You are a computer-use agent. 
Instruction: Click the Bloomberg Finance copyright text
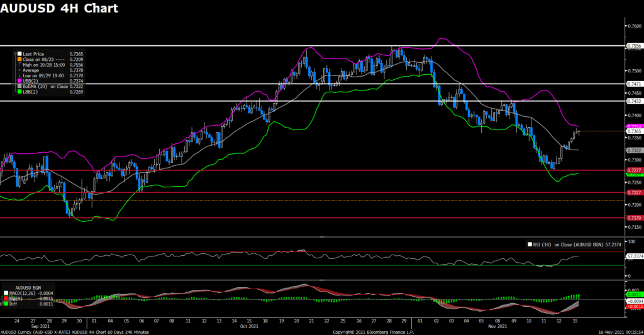[x=374, y=332]
